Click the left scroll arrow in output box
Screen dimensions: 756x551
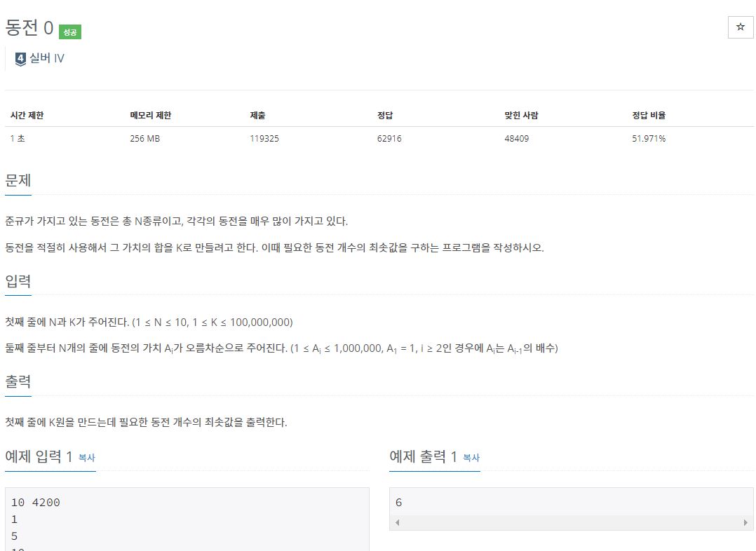tap(397, 522)
